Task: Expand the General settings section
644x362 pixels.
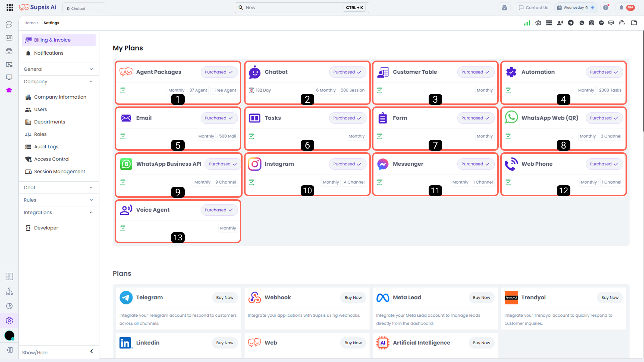Action: [59, 69]
